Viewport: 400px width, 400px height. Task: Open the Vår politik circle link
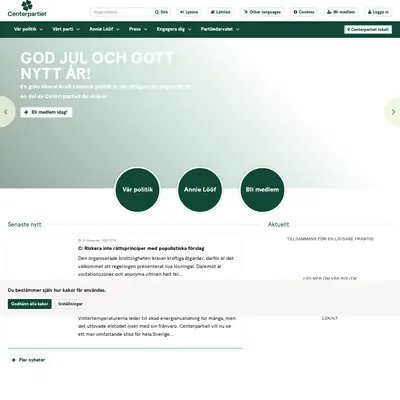click(x=137, y=190)
